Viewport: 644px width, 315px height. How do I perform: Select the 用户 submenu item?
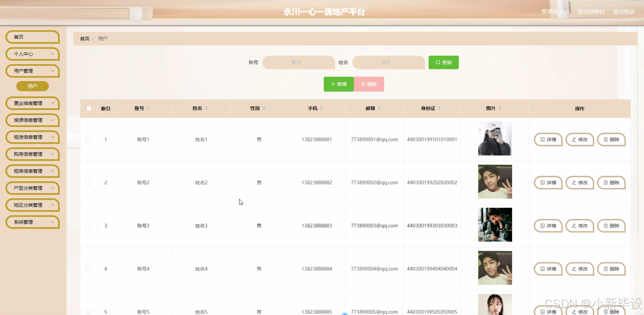click(x=32, y=86)
